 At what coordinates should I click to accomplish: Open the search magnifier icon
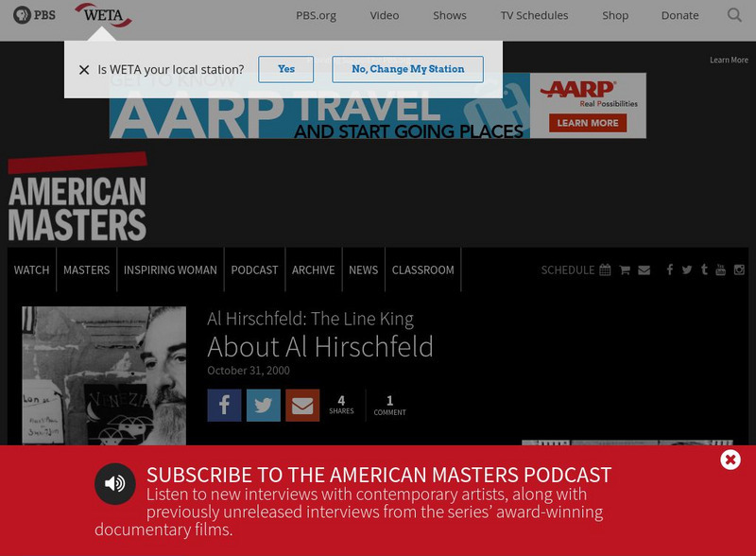pos(734,15)
